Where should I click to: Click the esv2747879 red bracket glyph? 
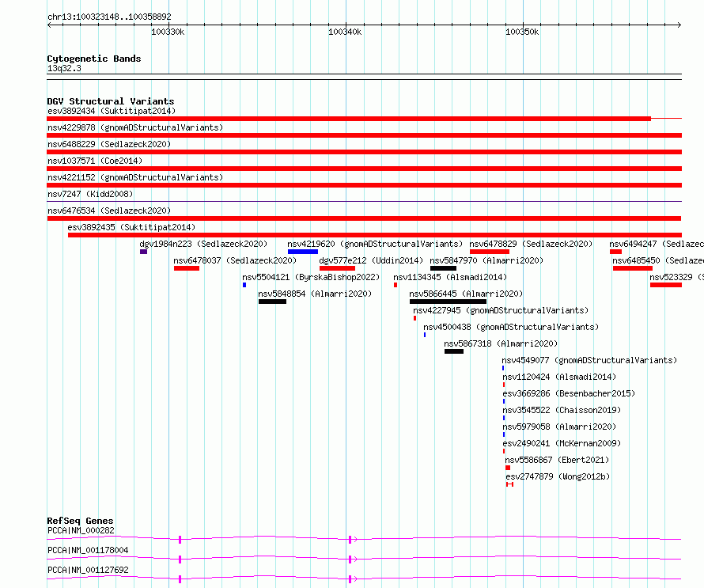tap(509, 484)
